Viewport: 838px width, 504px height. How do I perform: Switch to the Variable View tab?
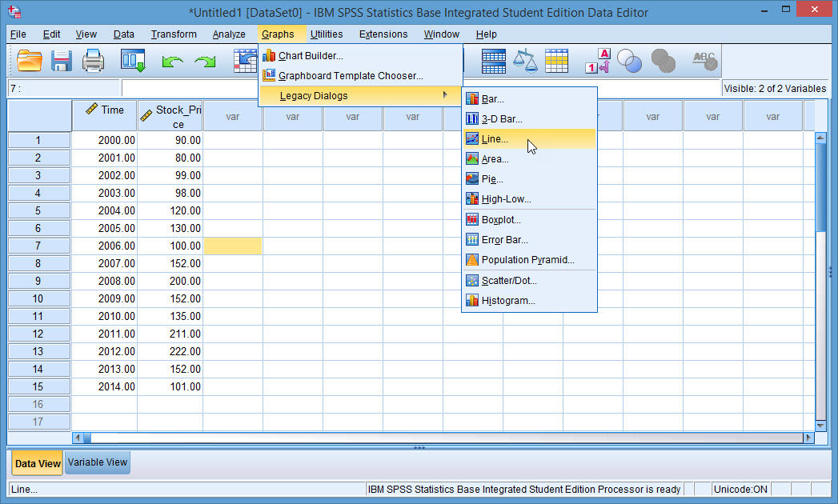coord(98,462)
